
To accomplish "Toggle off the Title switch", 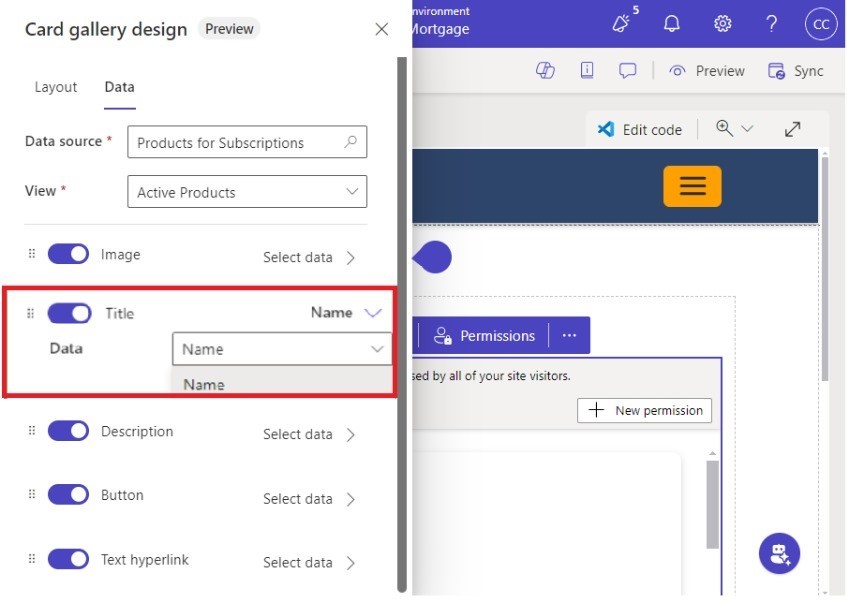I will click(x=69, y=313).
